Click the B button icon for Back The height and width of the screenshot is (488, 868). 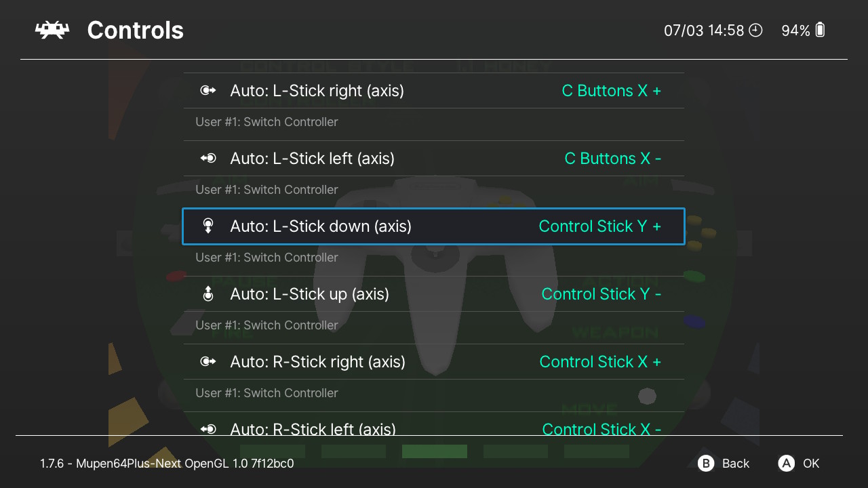point(706,464)
